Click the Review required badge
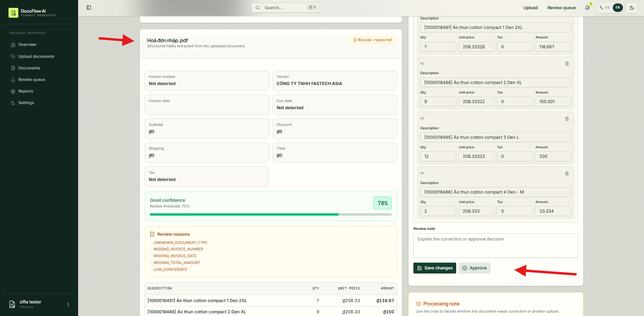 [372, 40]
